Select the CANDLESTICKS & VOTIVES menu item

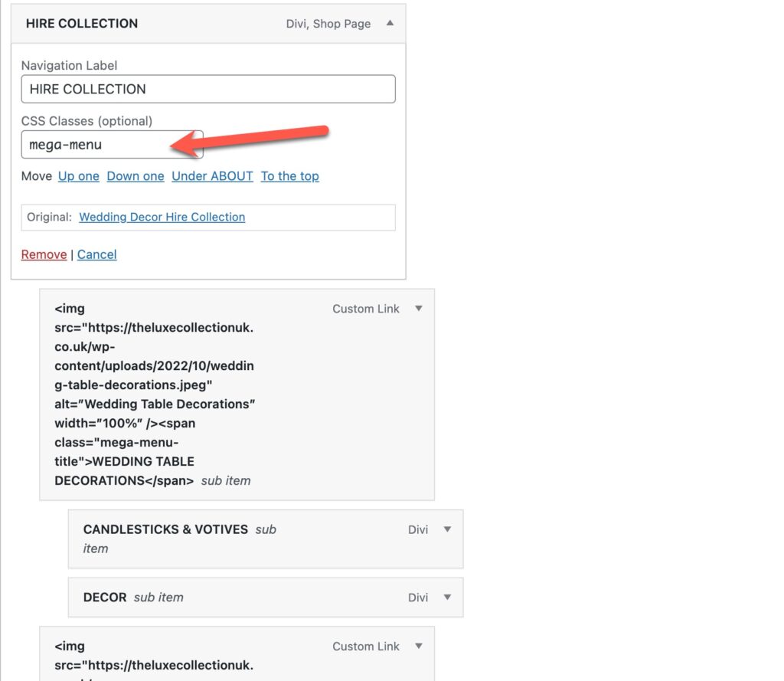pyautogui.click(x=165, y=529)
